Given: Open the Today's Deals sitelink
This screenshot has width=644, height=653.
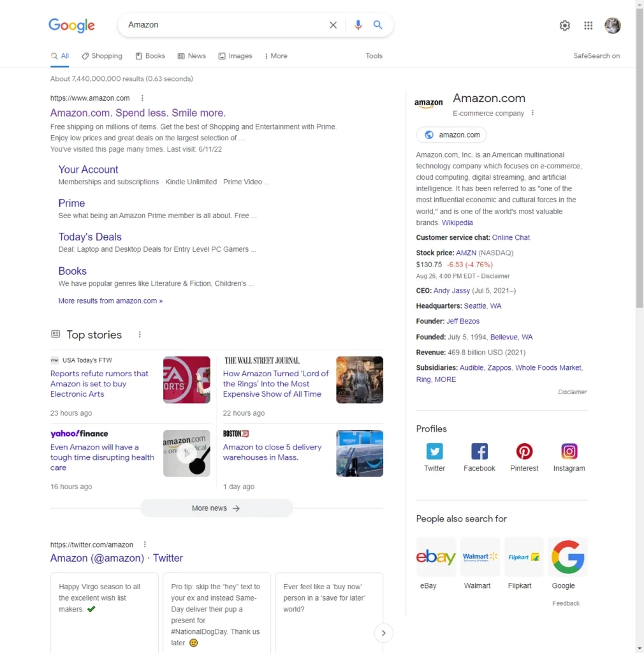Looking at the screenshot, I should 90,237.
